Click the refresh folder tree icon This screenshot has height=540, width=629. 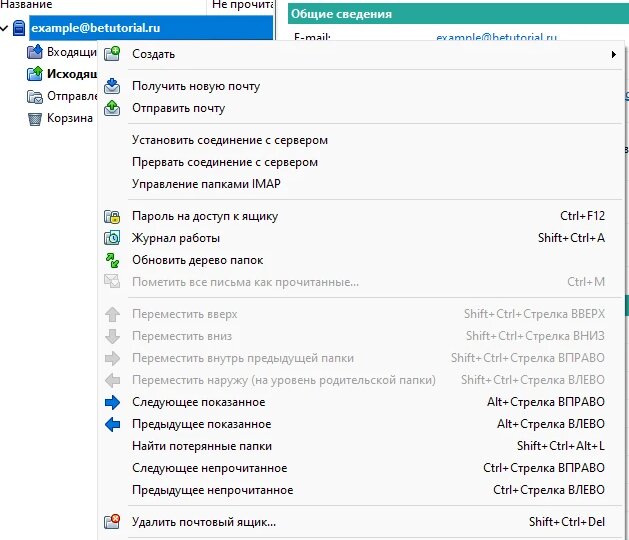click(x=112, y=260)
